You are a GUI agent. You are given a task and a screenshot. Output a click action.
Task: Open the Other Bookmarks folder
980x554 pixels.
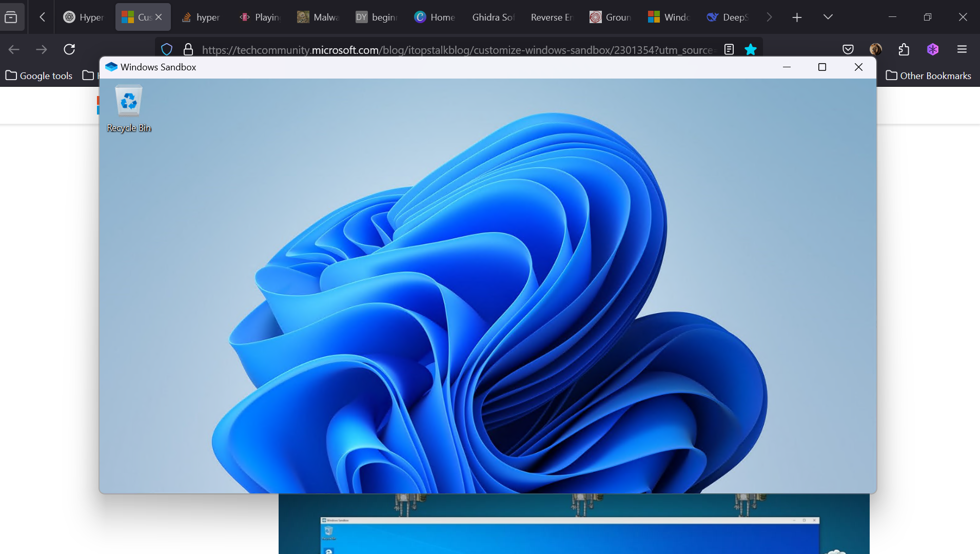[929, 75]
